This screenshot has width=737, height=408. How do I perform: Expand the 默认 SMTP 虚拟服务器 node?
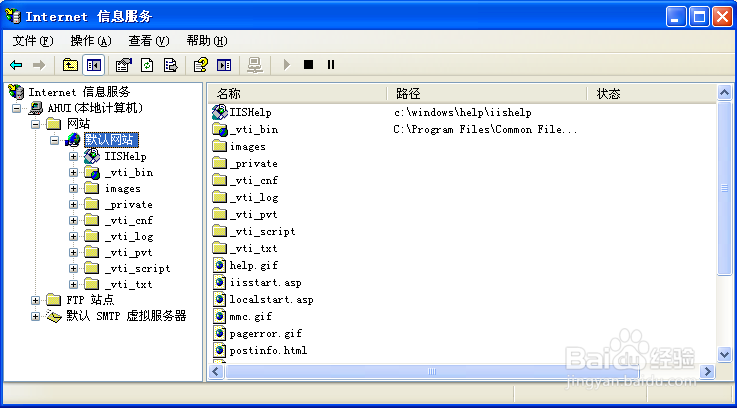tap(35, 316)
